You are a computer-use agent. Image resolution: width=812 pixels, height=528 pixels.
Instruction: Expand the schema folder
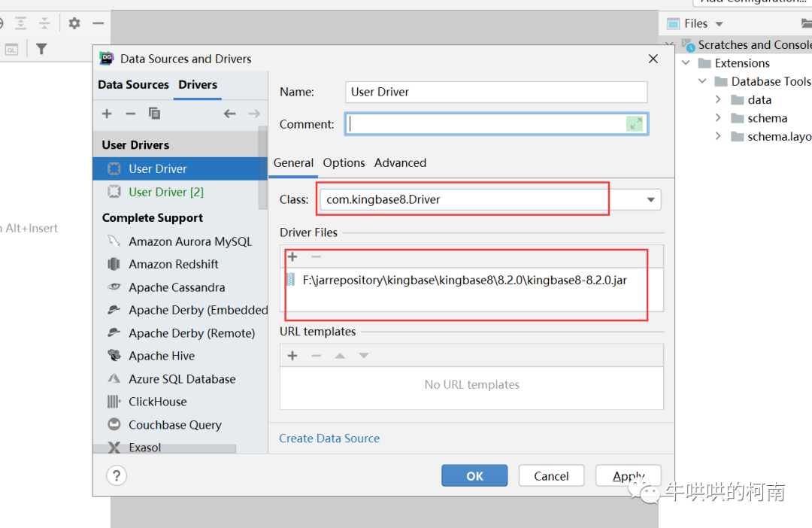718,118
